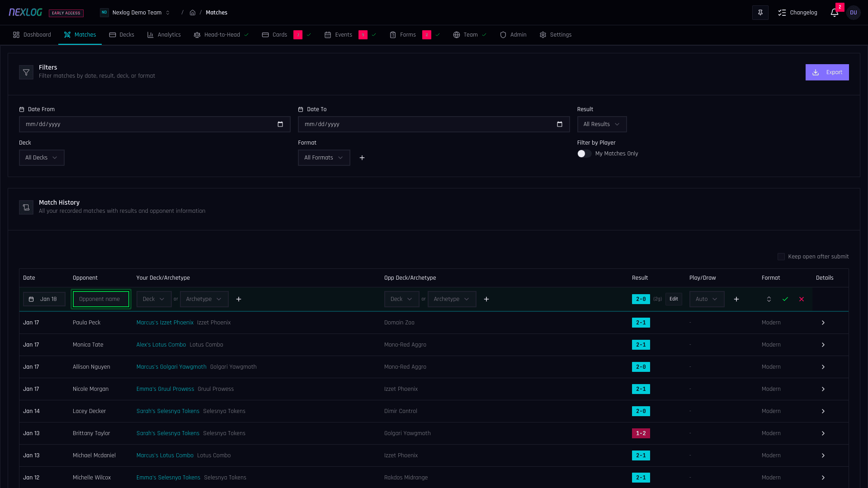Click Date To input field
This screenshot has width=868, height=488.
click(x=434, y=124)
